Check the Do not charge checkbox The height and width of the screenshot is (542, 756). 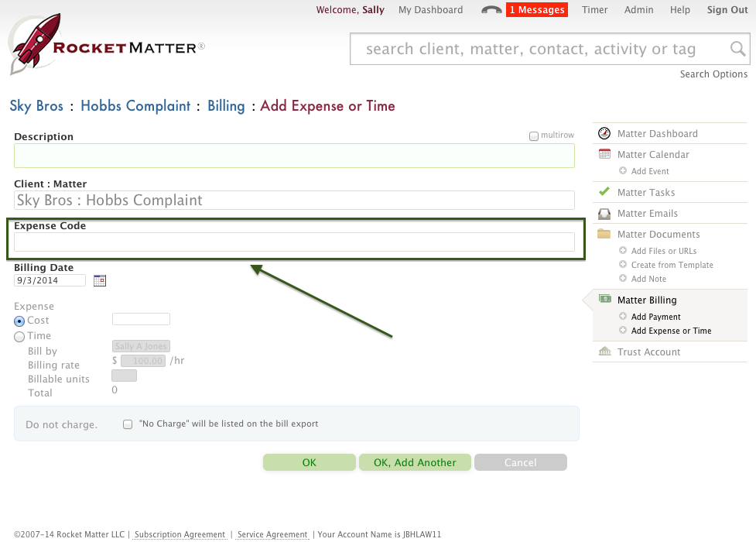[x=128, y=424]
